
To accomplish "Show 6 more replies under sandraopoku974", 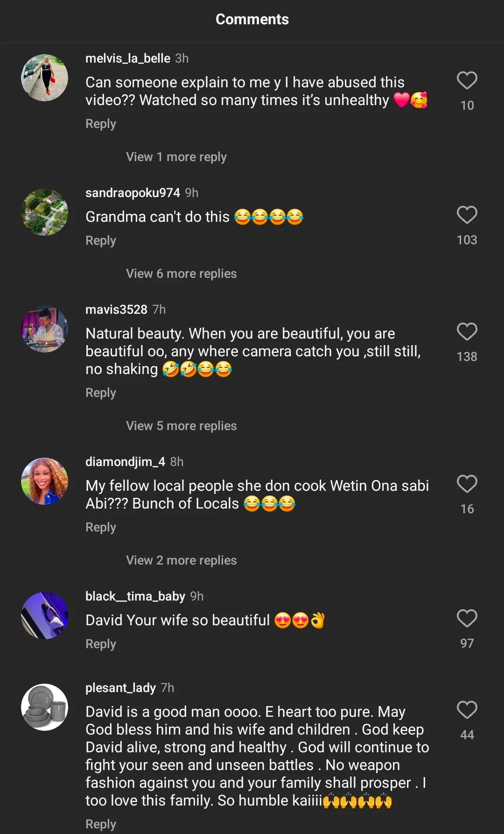I will click(181, 274).
